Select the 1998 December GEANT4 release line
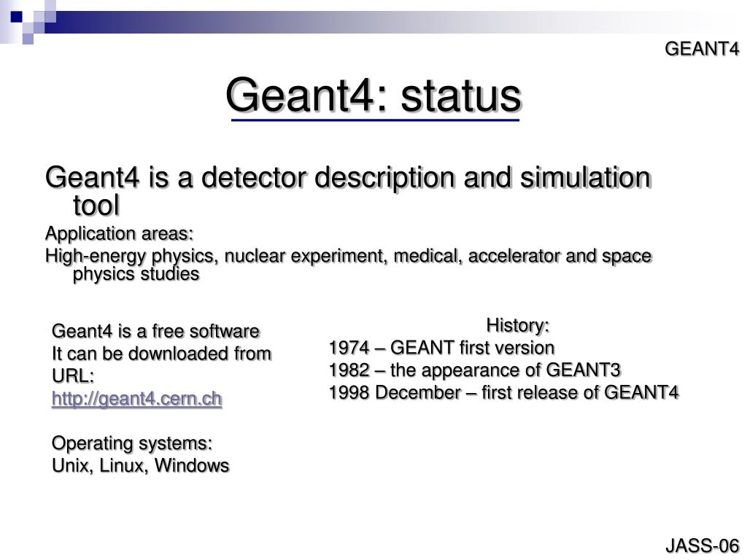Image resolution: width=747 pixels, height=560 pixels. [503, 392]
